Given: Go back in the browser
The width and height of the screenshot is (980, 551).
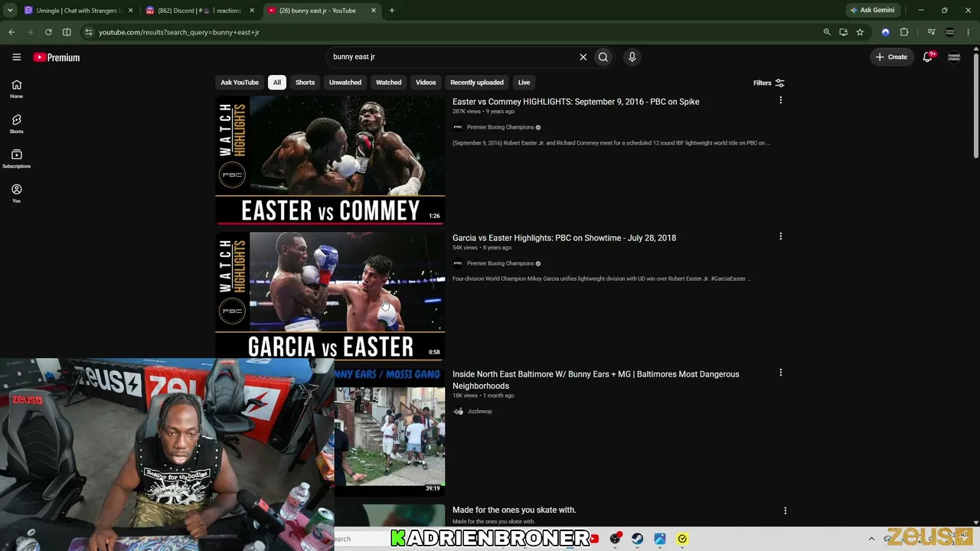Looking at the screenshot, I should coord(11,32).
